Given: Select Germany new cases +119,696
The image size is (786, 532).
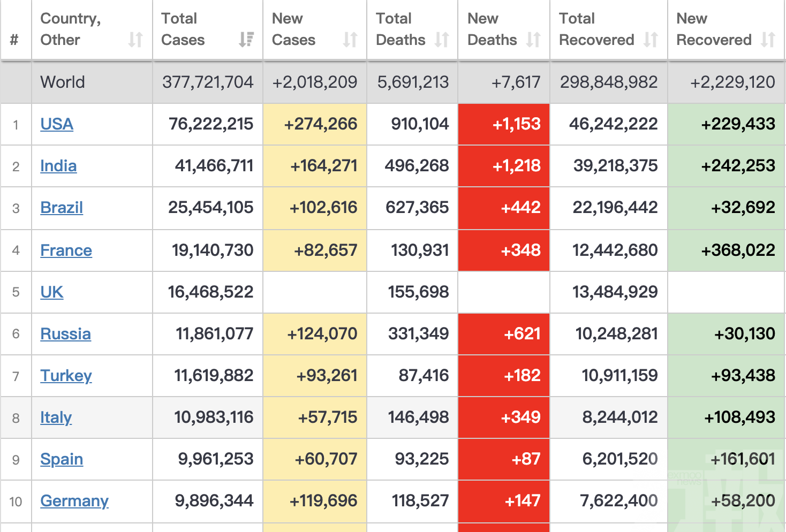Looking at the screenshot, I should 323,501.
